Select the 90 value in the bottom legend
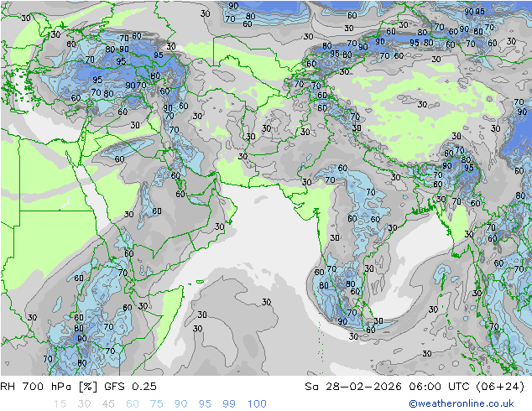 click(180, 404)
